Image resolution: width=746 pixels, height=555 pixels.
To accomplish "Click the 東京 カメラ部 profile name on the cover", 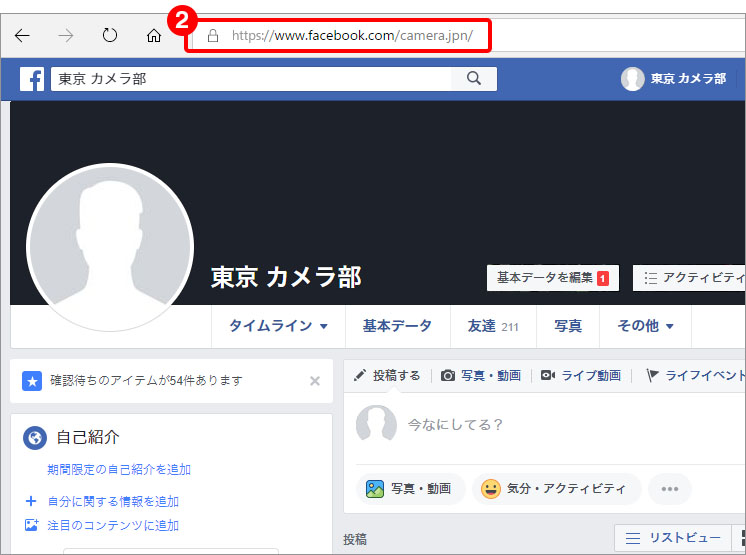I will pos(286,277).
